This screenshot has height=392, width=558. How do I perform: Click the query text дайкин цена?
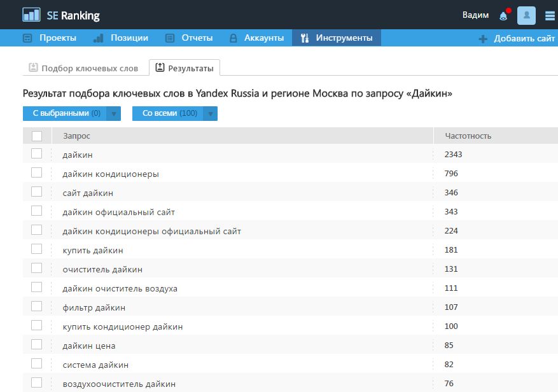pos(89,346)
